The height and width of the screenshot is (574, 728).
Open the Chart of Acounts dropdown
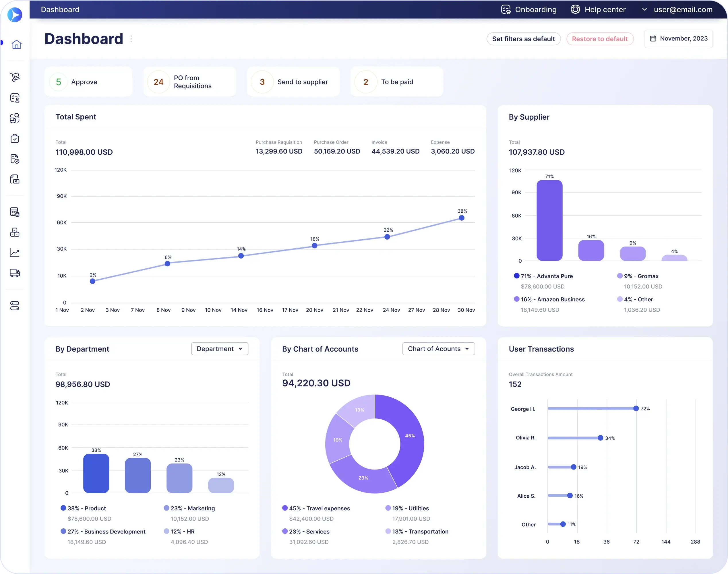pos(439,349)
